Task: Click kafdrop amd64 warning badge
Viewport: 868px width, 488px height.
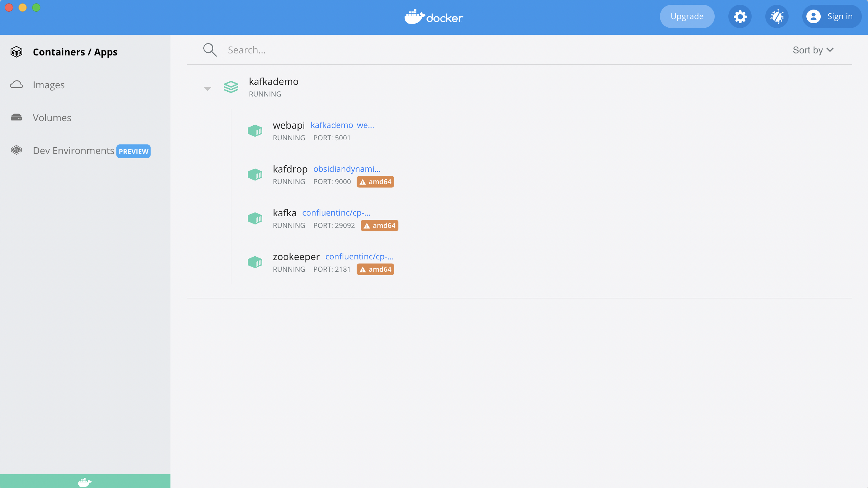Action: [375, 182]
